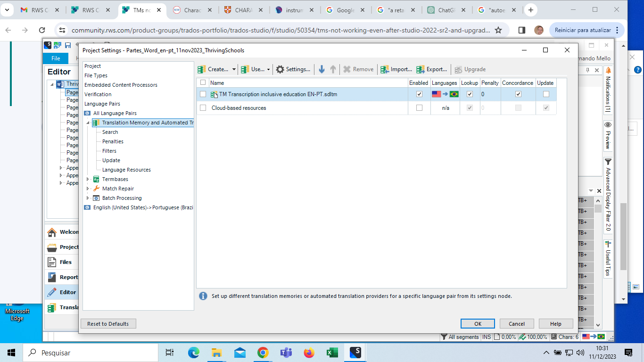The height and width of the screenshot is (362, 644).
Task: Click Reset to Defaults button
Action: [108, 324]
